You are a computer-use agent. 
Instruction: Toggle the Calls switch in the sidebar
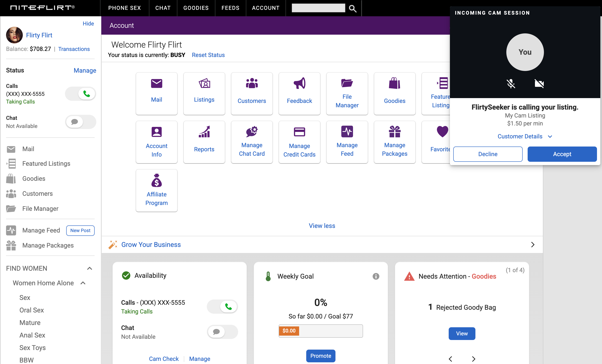coord(80,94)
